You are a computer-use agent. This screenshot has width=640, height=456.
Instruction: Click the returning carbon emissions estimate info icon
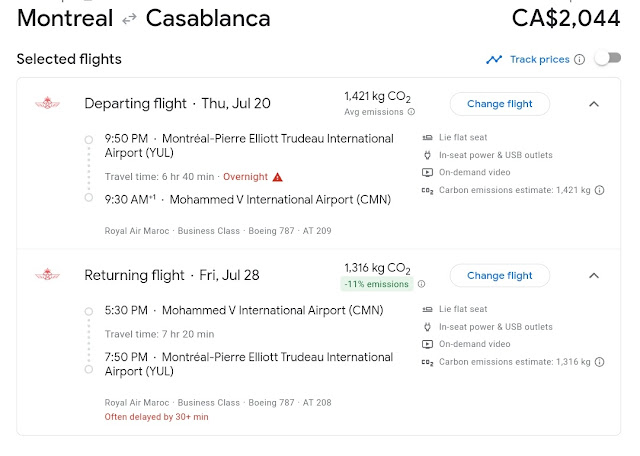point(600,362)
